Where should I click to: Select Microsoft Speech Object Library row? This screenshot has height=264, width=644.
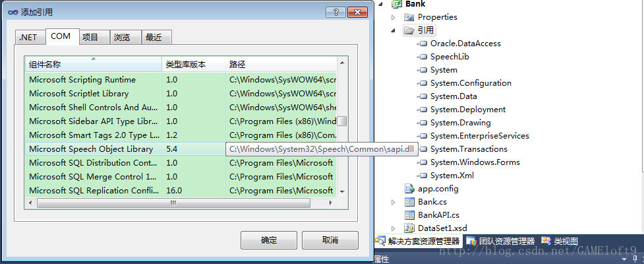pos(181,149)
